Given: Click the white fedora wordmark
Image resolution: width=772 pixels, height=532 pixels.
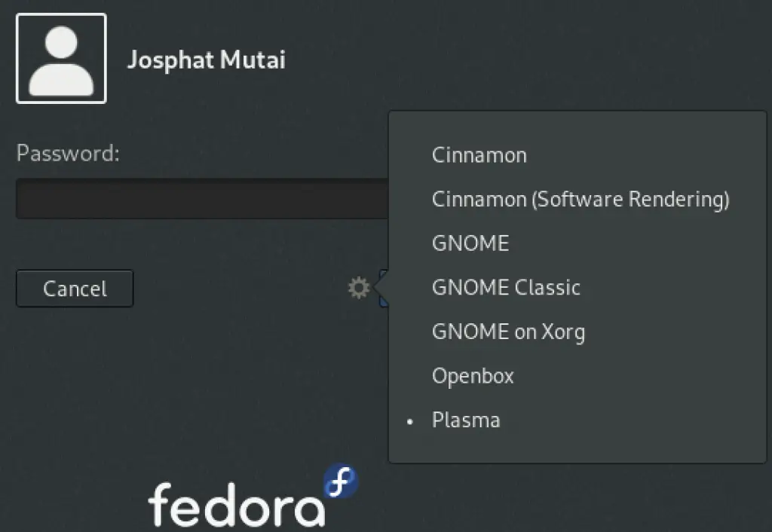Looking at the screenshot, I should click(x=236, y=505).
